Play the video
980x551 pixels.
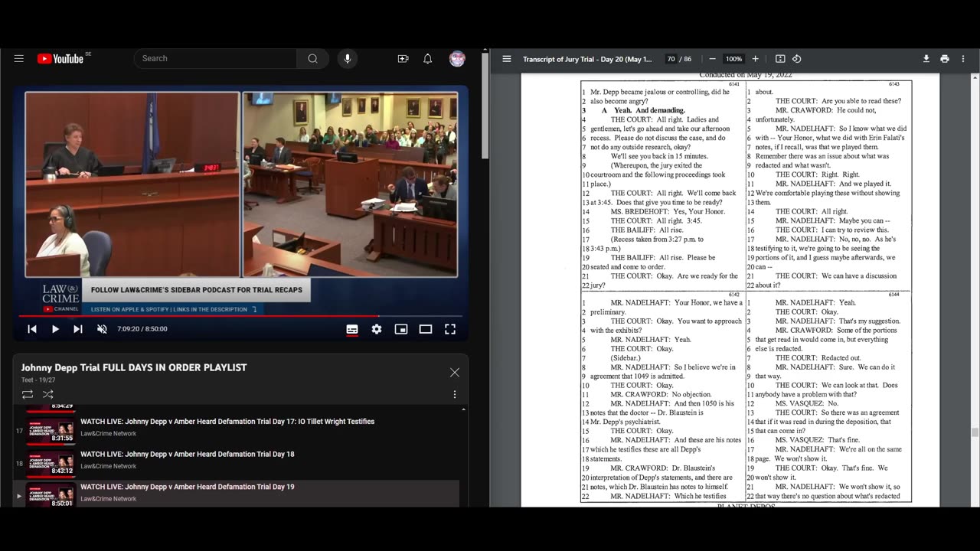pos(55,329)
